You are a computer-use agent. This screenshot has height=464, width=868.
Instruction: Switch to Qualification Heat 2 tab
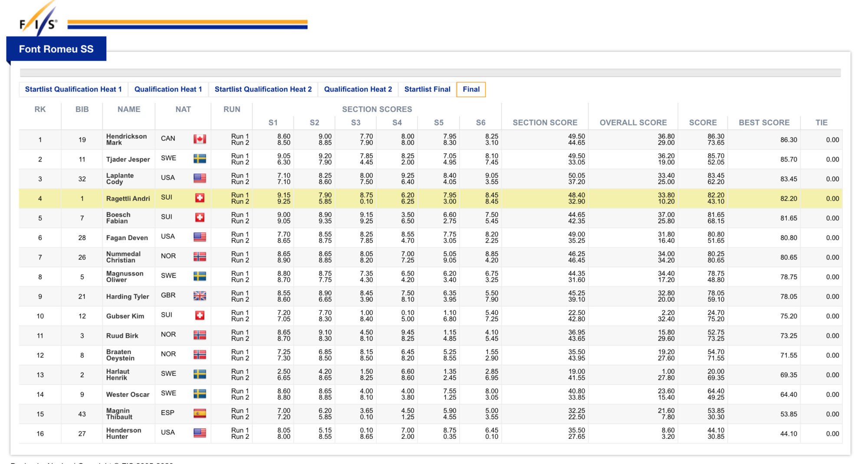358,89
